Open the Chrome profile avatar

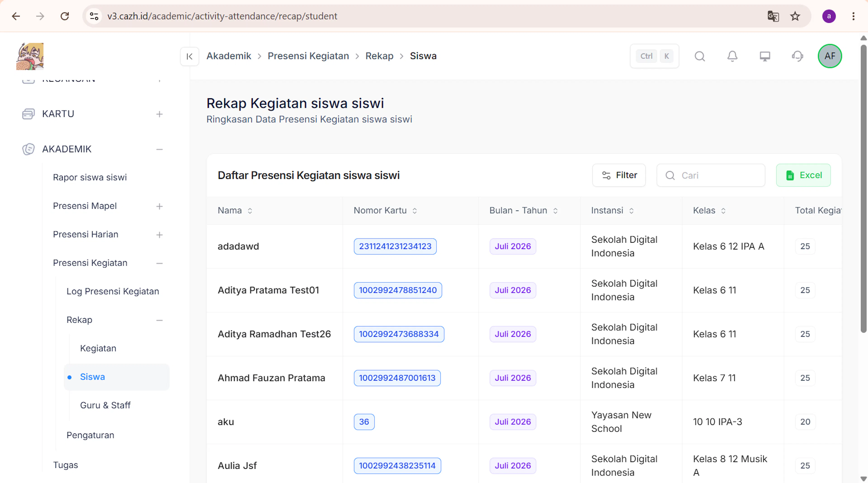[829, 16]
